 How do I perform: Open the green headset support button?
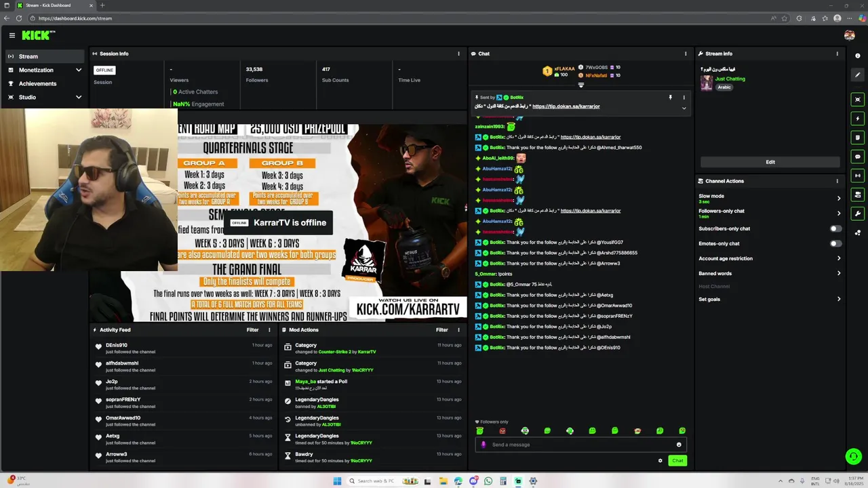854,456
